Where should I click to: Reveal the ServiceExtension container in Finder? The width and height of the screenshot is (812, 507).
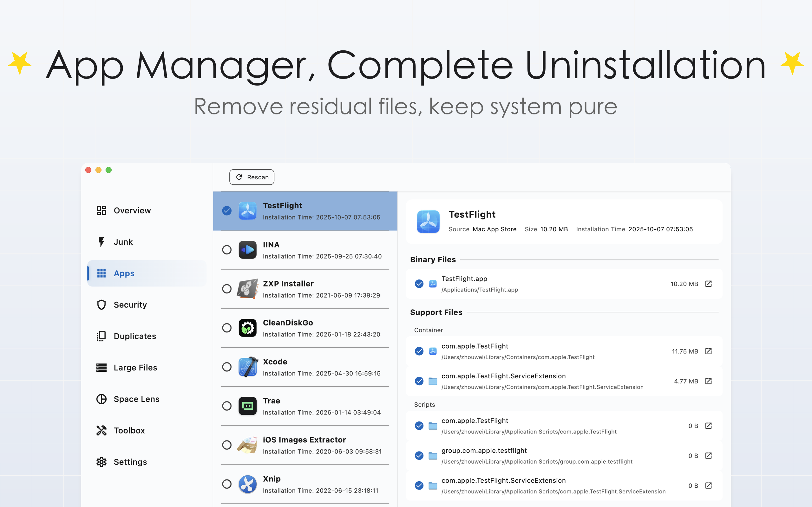click(x=708, y=381)
